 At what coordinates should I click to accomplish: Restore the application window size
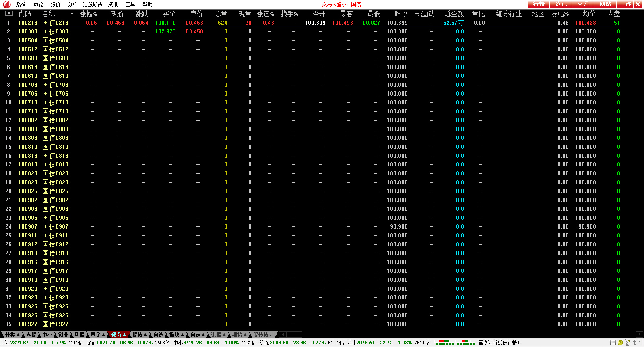tap(629, 4)
